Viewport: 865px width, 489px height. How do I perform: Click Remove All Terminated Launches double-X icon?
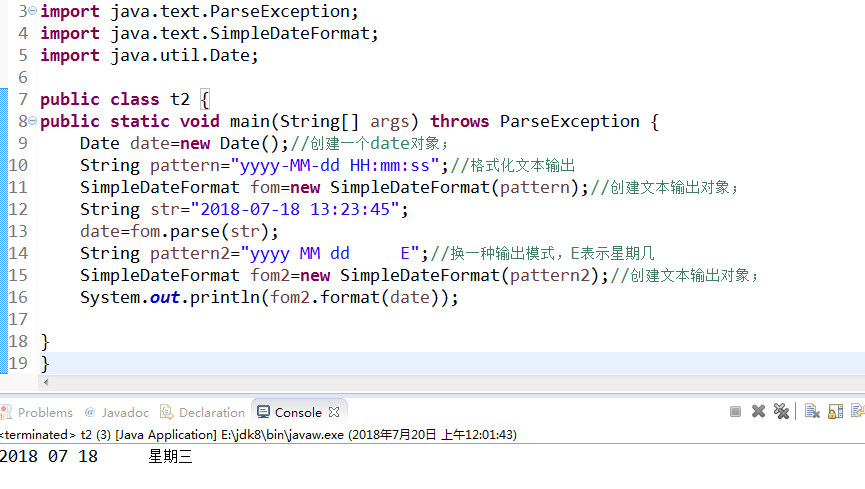click(x=781, y=411)
